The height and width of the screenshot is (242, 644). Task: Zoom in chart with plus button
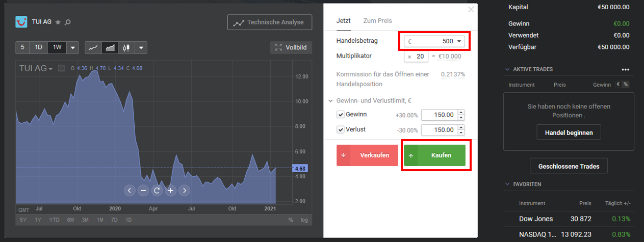pos(171,191)
